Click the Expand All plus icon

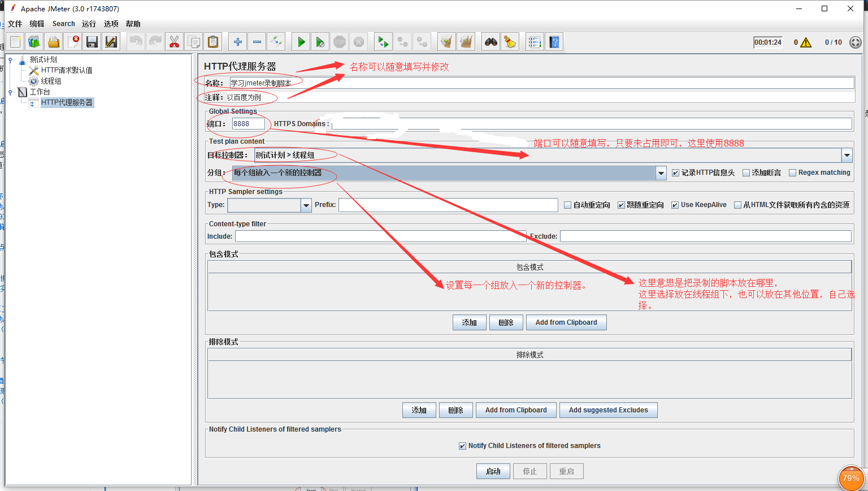click(x=238, y=42)
